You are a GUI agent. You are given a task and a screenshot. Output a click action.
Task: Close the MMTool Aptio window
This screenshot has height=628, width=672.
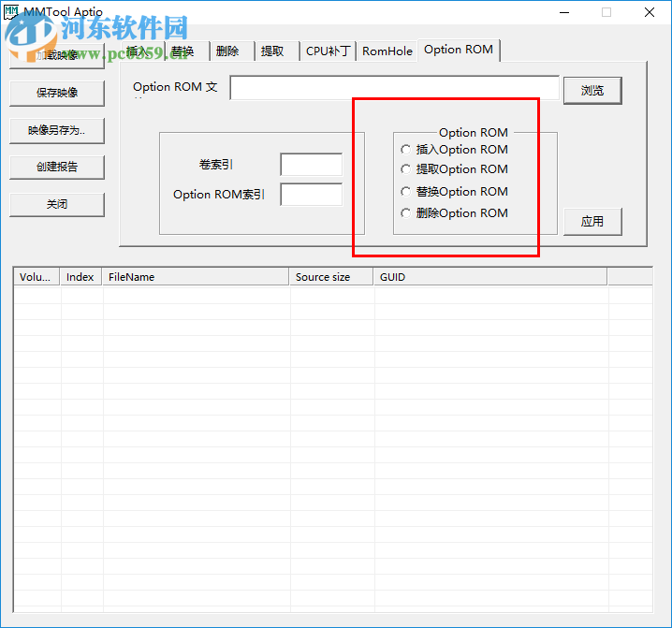click(x=650, y=12)
